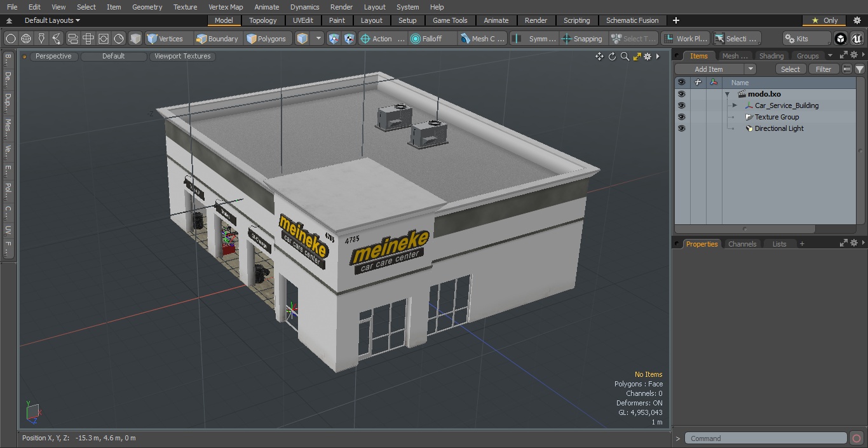Open the Perspective view type dropdown
868x448 pixels.
point(53,56)
